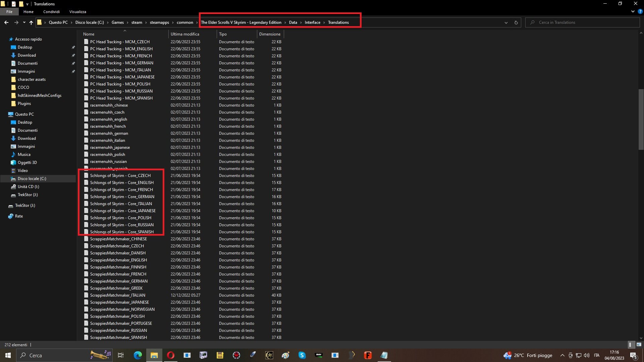Navigate to Interface in breadcrumb path
Image resolution: width=644 pixels, height=362 pixels.
(x=312, y=22)
